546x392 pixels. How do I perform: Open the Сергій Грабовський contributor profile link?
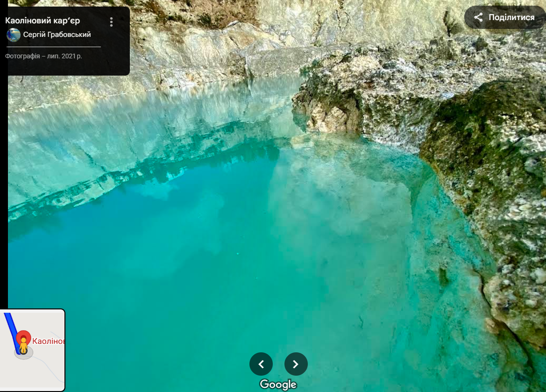(57, 35)
